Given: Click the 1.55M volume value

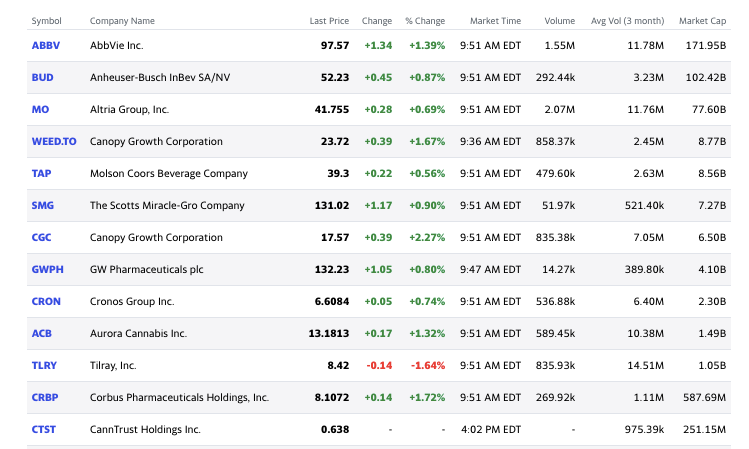Looking at the screenshot, I should pos(560,45).
